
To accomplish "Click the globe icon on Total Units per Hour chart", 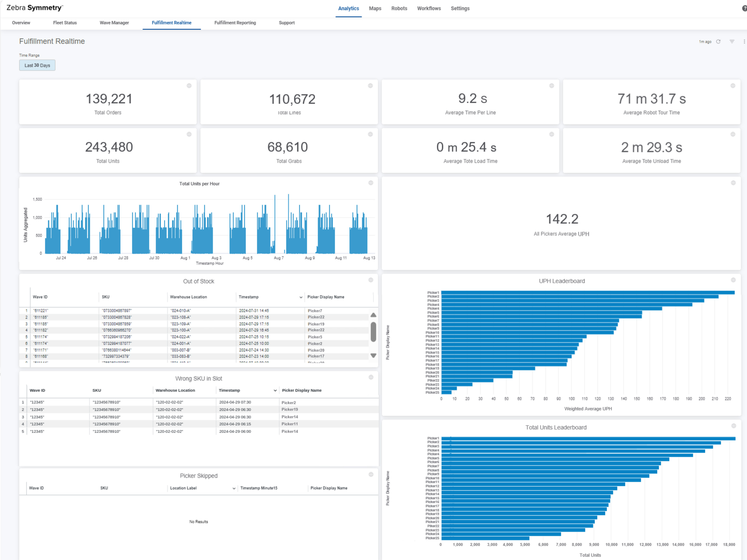I will (371, 183).
